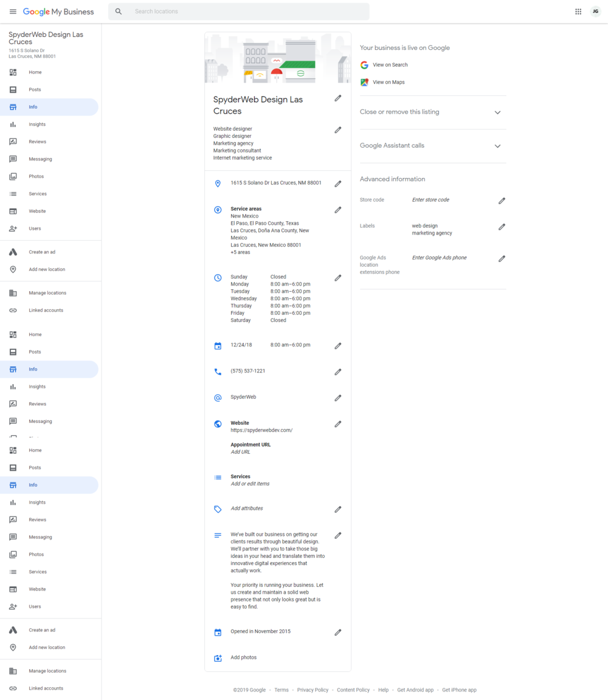
Task: Click the Services list icon in info card
Action: tap(218, 478)
